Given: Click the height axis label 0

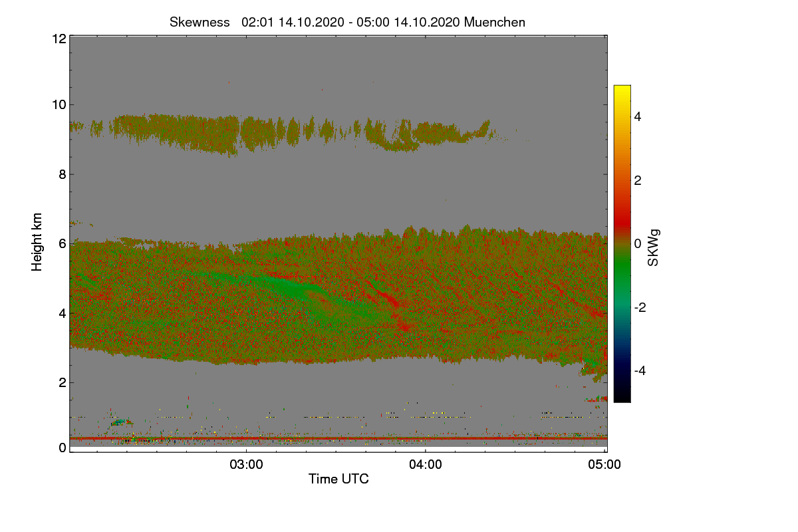Looking at the screenshot, I should 63,448.
